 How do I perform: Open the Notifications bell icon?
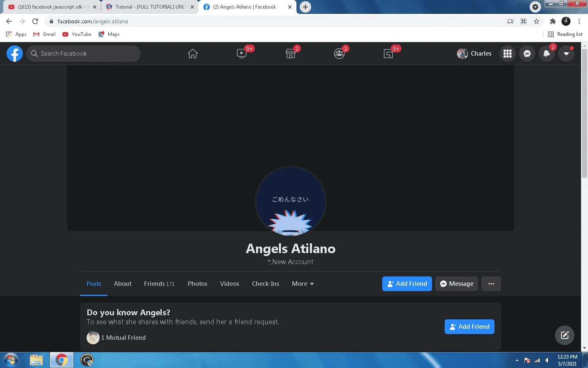point(547,54)
